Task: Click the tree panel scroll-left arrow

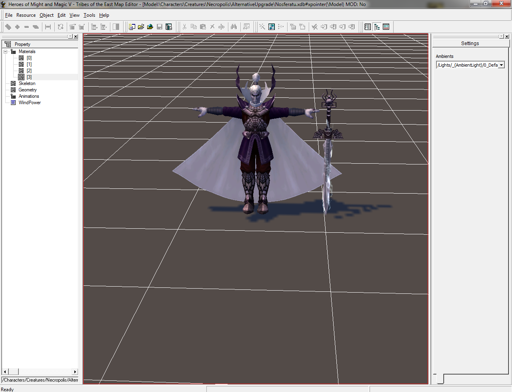Action: click(5, 371)
